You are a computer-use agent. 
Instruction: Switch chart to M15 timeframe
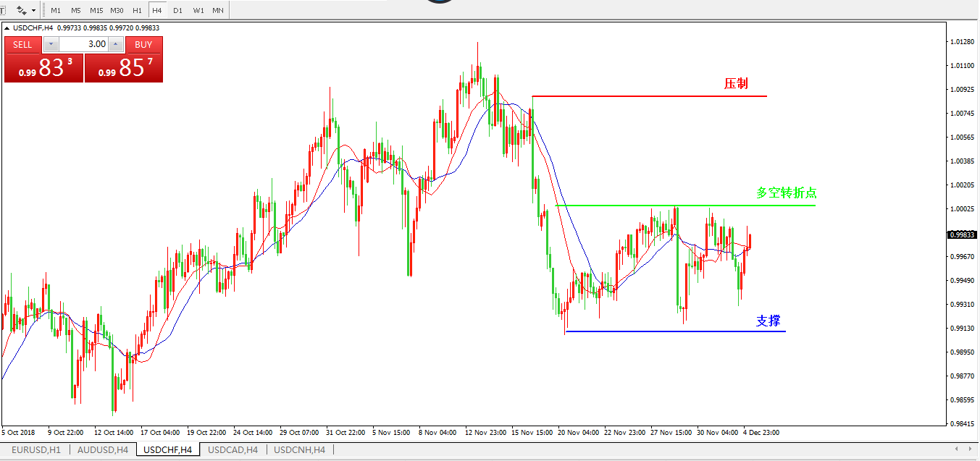pyautogui.click(x=96, y=11)
